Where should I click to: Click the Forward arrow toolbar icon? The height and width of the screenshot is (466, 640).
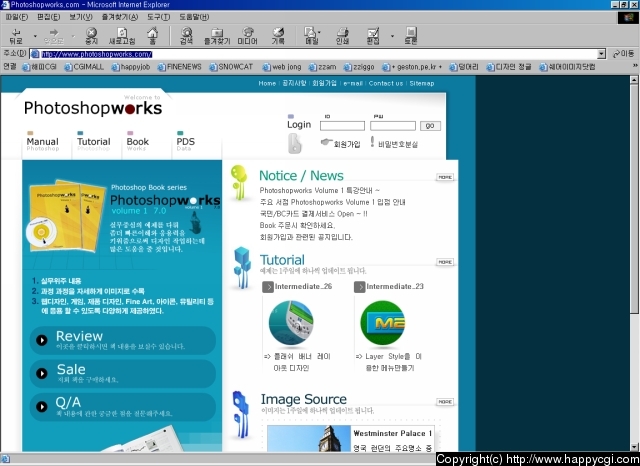[x=54, y=36]
